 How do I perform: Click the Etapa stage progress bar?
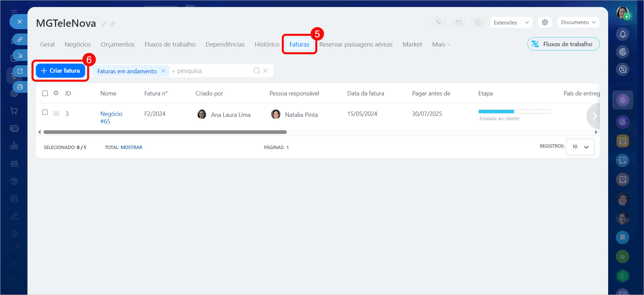[x=514, y=112]
